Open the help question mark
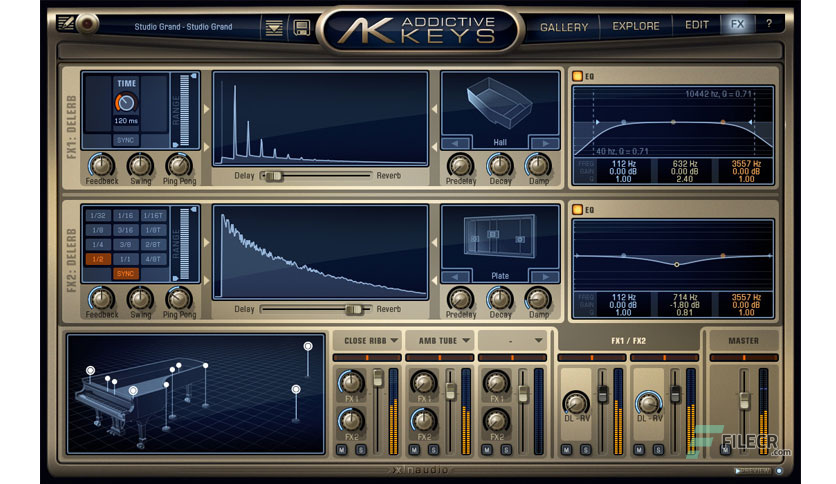The width and height of the screenshot is (836, 484). 769,23
